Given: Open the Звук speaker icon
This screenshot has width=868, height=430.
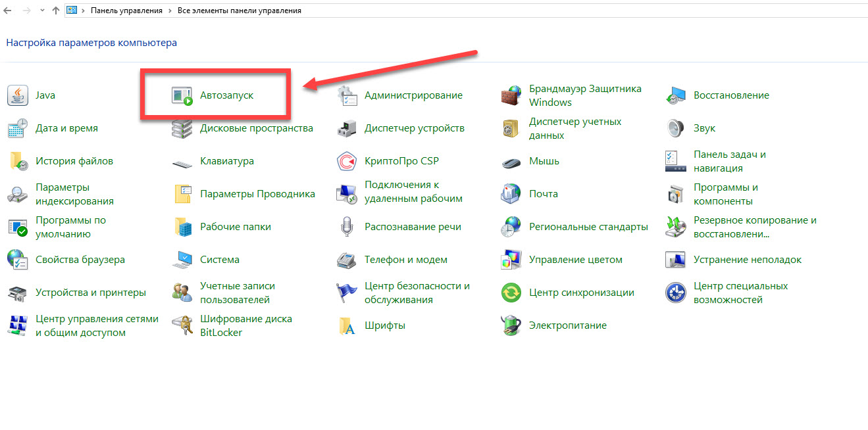Looking at the screenshot, I should tap(676, 128).
